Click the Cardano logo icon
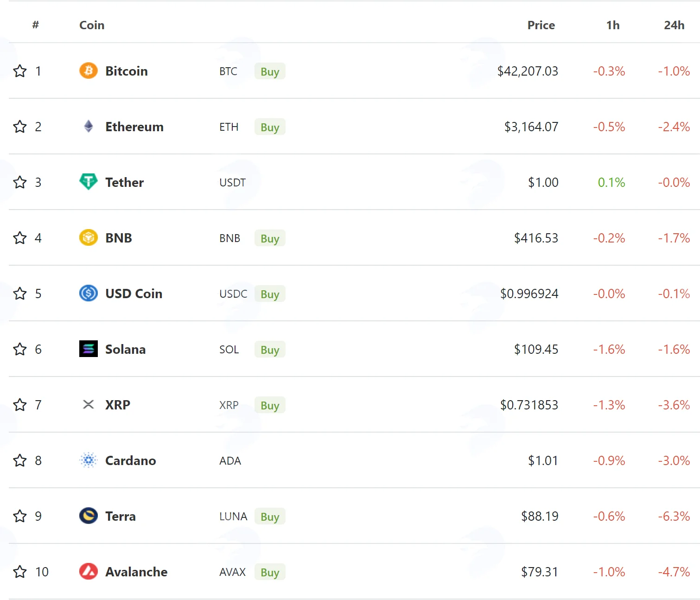700x600 pixels. click(89, 460)
